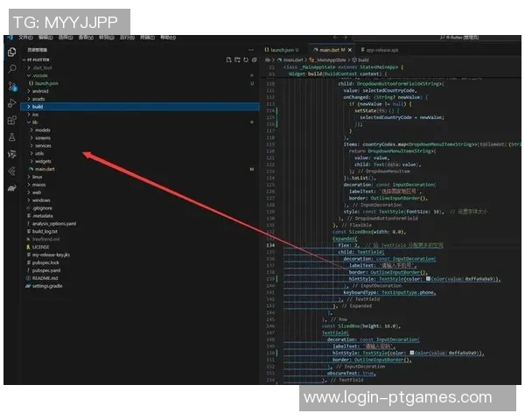Expand the models folder
Viewport: 525px width, 420px height.
(x=44, y=129)
